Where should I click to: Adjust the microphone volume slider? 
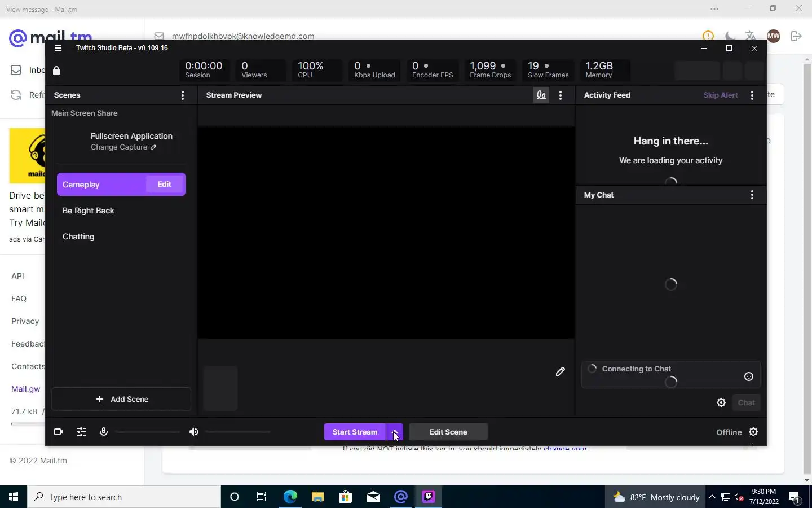[148, 432]
